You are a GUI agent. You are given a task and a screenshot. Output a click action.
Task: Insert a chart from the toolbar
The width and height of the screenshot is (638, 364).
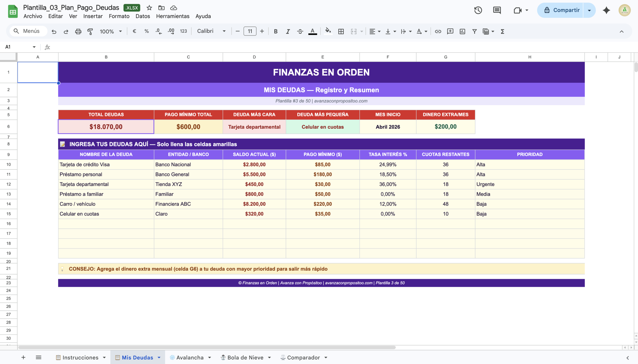(462, 31)
